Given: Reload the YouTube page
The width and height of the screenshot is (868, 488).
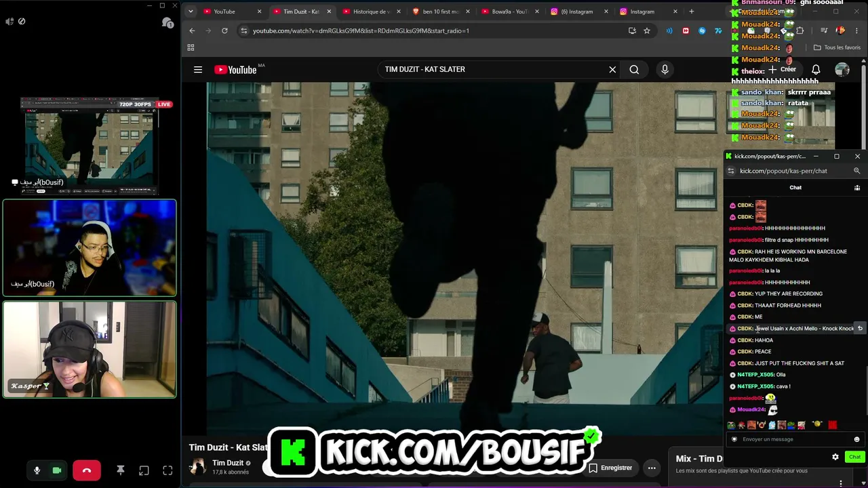Looking at the screenshot, I should (x=224, y=30).
